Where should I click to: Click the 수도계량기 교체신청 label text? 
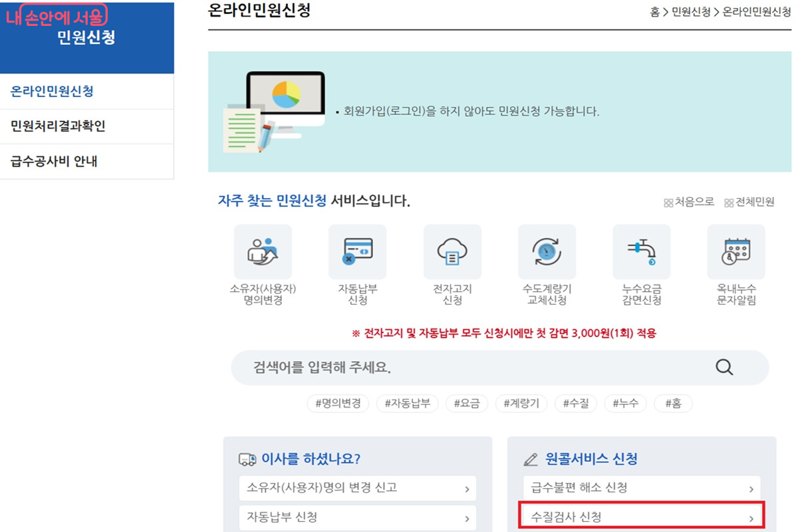tap(547, 295)
